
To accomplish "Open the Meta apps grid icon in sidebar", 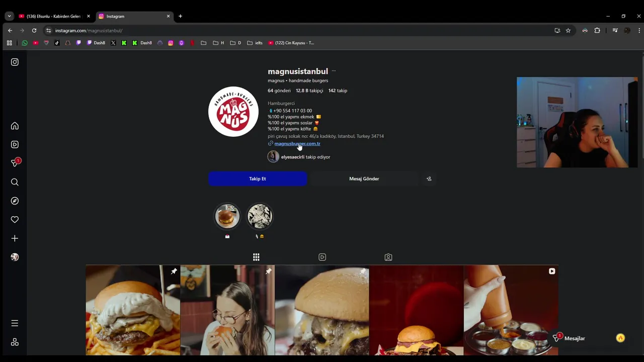I will click(x=15, y=342).
